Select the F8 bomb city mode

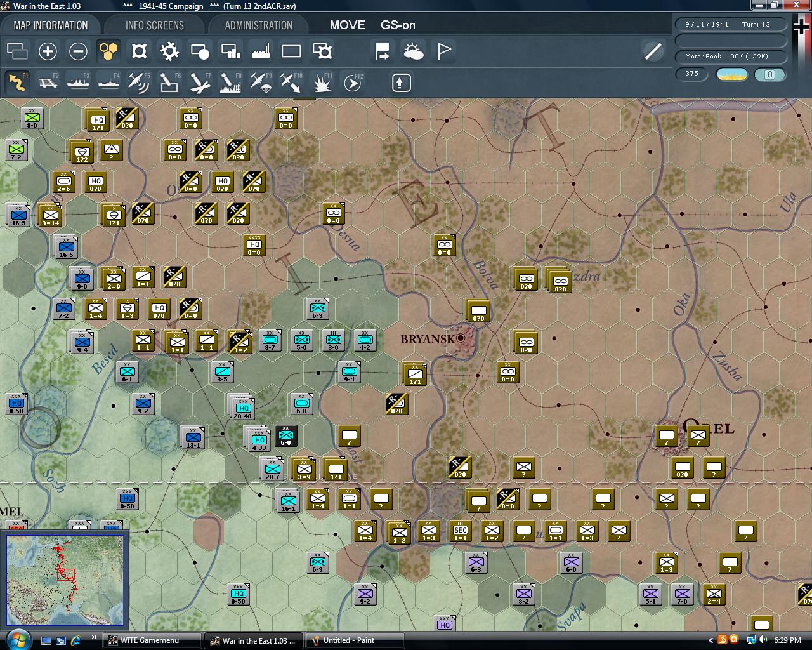[x=230, y=83]
